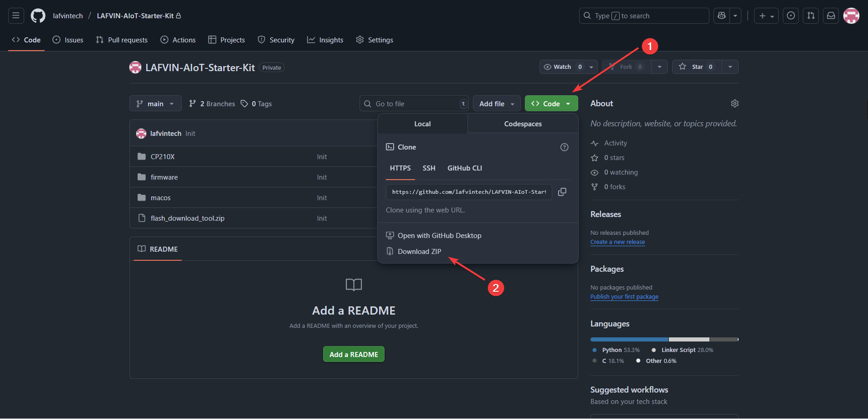The height and width of the screenshot is (419, 868).
Task: Select the README tab
Action: [x=158, y=249]
